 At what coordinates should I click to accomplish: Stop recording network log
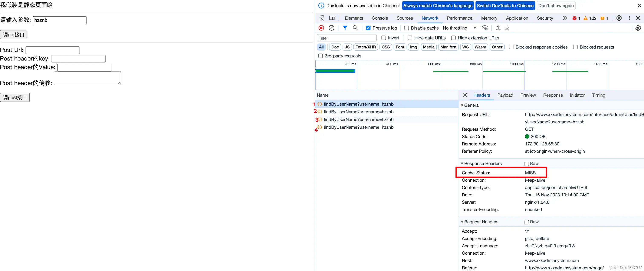321,28
